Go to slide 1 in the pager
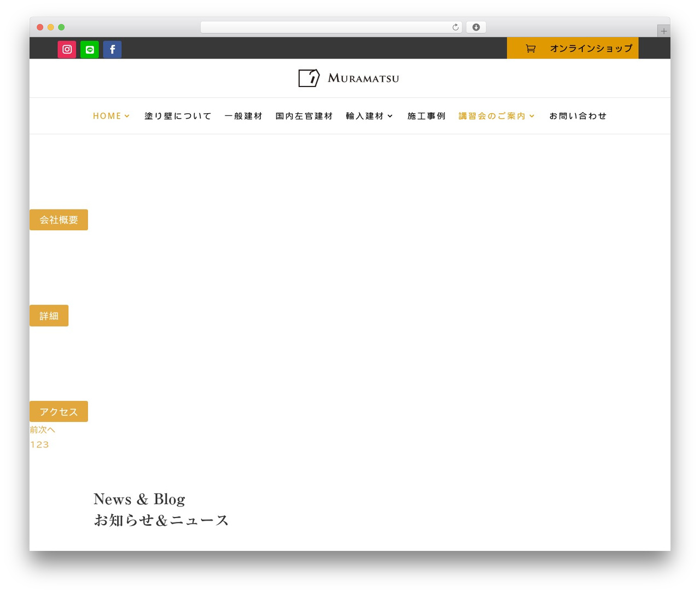 (x=32, y=445)
